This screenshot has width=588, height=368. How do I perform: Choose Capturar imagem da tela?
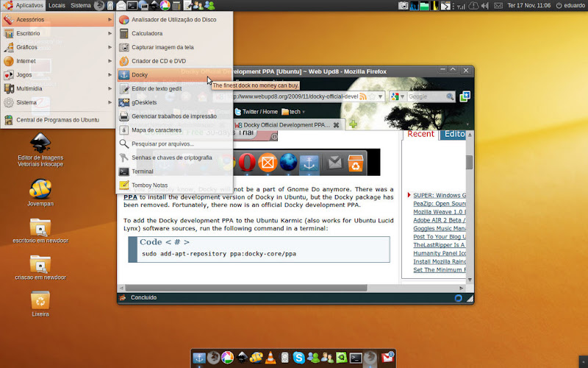[x=174, y=47]
